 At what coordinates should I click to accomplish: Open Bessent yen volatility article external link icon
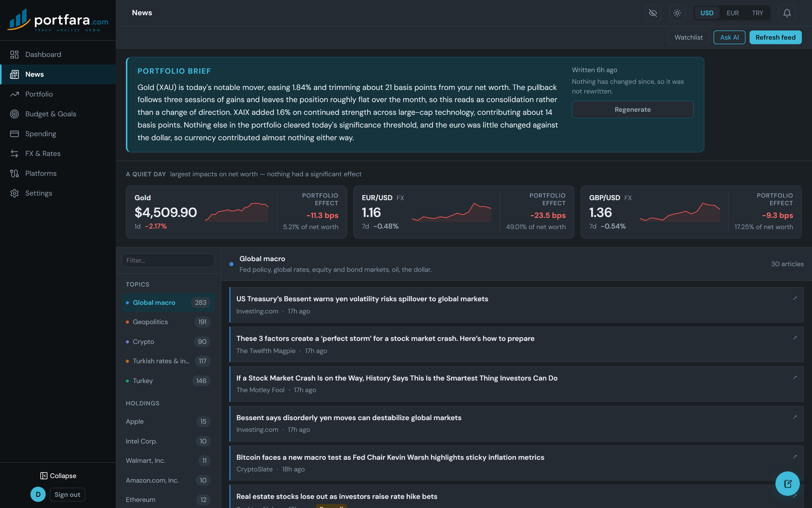click(795, 298)
